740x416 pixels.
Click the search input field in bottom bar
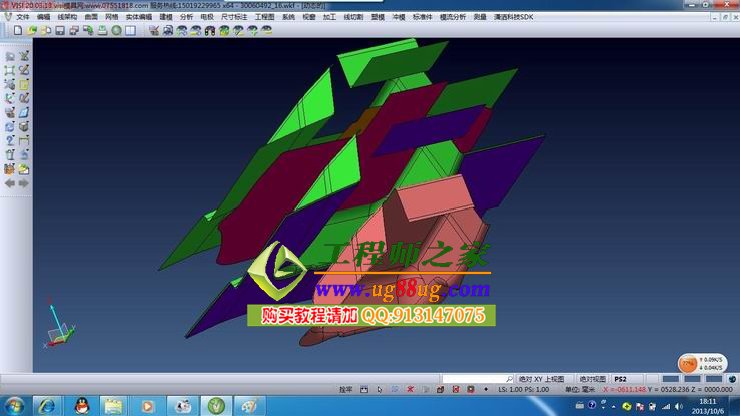click(x=478, y=379)
